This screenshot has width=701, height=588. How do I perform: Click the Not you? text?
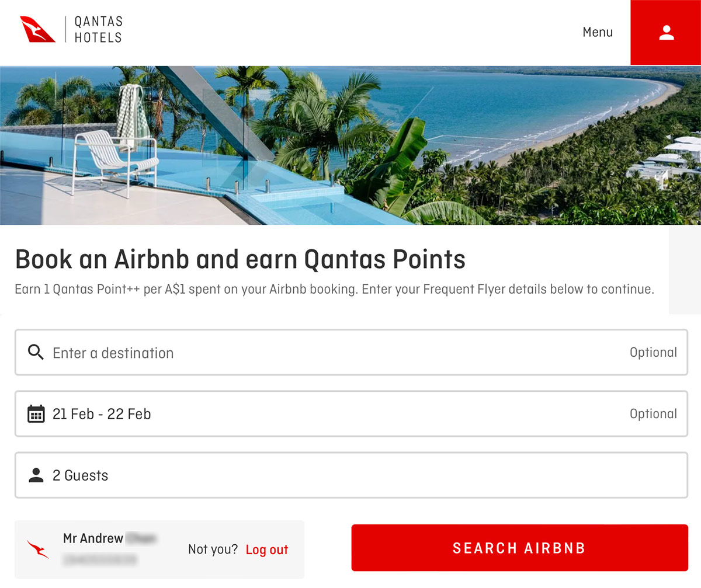coord(213,549)
